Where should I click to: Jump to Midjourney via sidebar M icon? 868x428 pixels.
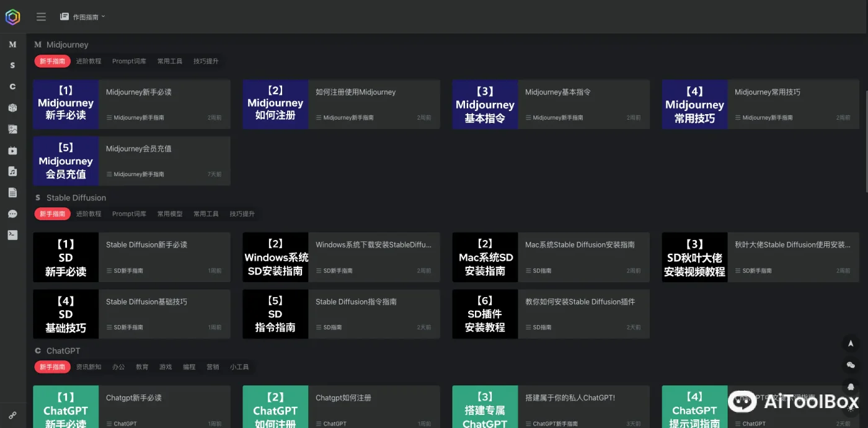click(x=12, y=45)
